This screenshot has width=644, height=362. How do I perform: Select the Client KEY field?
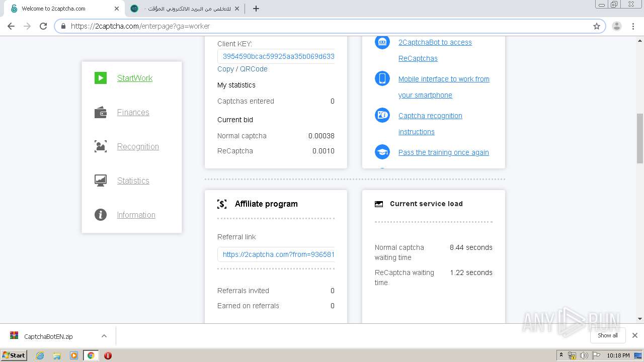(x=276, y=56)
